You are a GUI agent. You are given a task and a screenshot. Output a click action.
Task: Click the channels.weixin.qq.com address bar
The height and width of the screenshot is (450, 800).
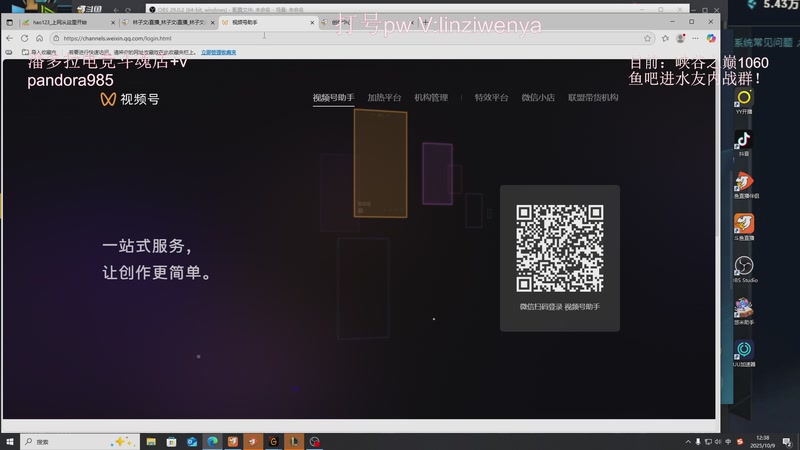coord(352,38)
